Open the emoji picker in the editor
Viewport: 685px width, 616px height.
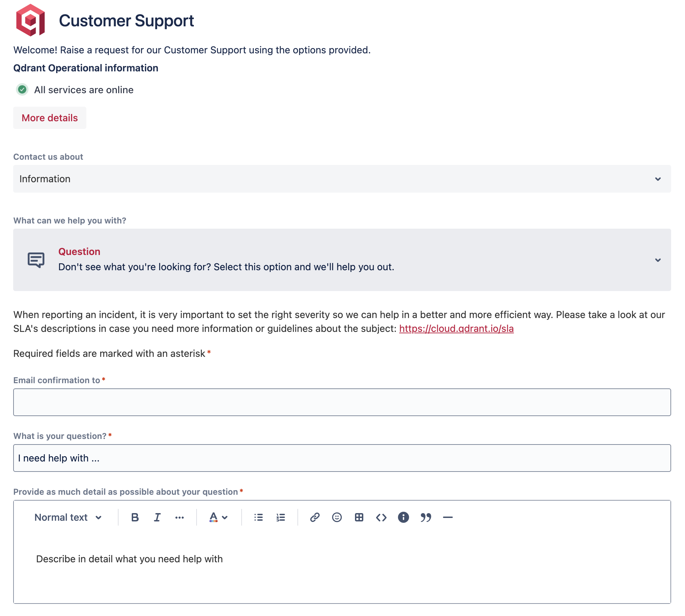(x=337, y=517)
